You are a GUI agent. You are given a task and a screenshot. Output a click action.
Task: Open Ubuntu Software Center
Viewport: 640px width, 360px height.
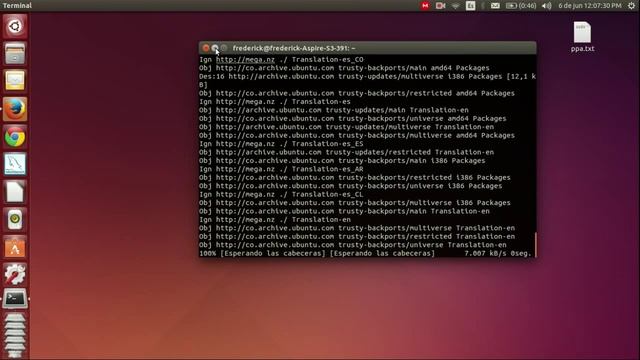[15, 247]
